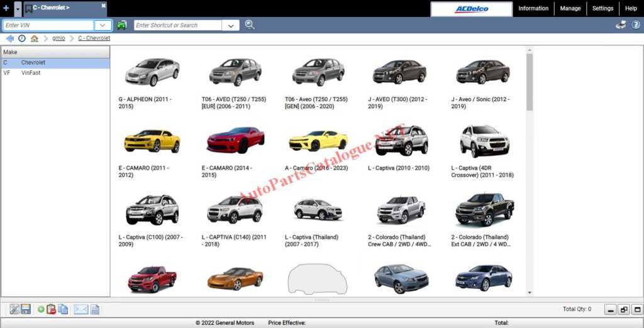Click the panel splitter grip handle
Screen dimensions: 644x328
pyautogui.click(x=322, y=300)
